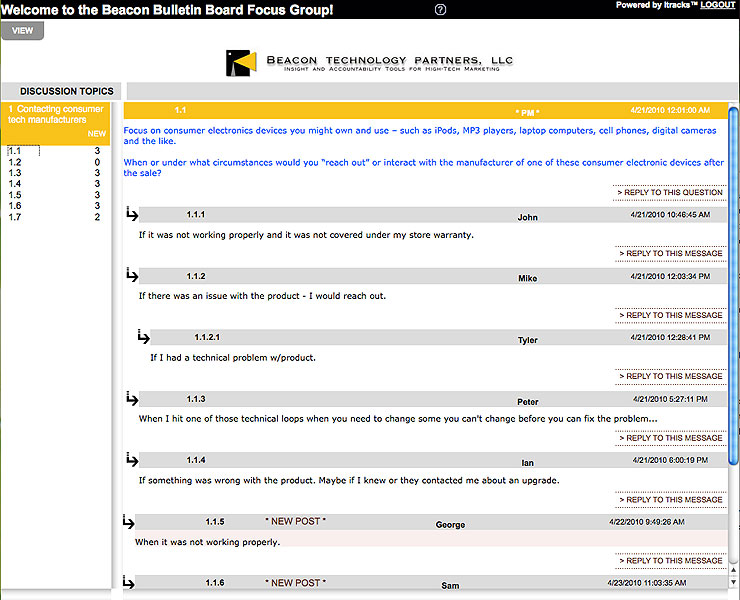Select subtopic 1.5 in topics list

15,195
